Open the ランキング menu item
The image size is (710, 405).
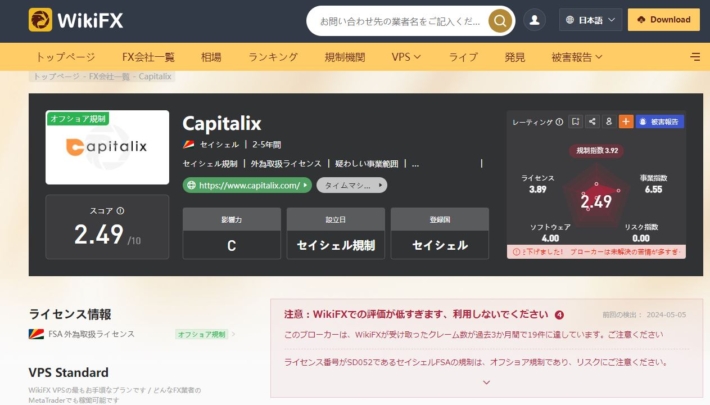(273, 57)
